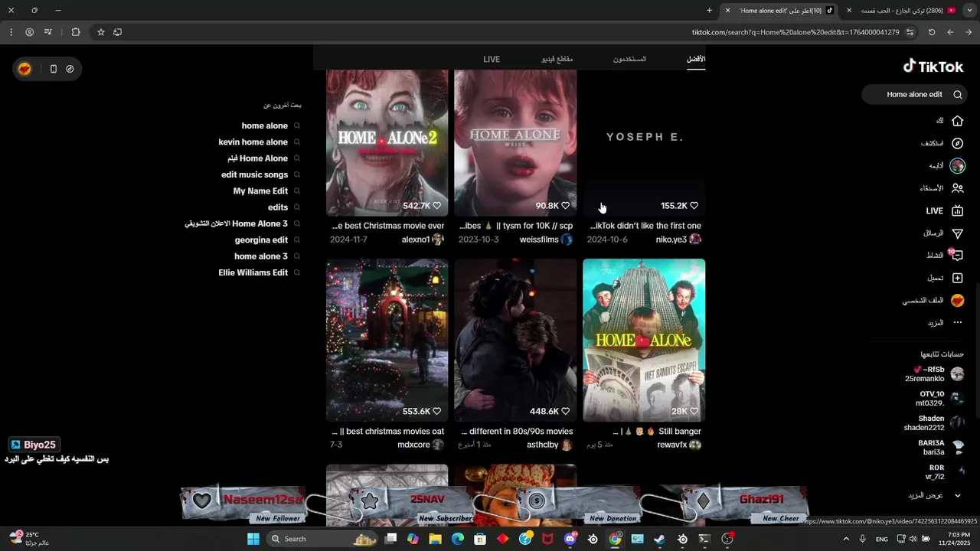
Task: Like the video with 448.6K likes
Action: point(566,411)
